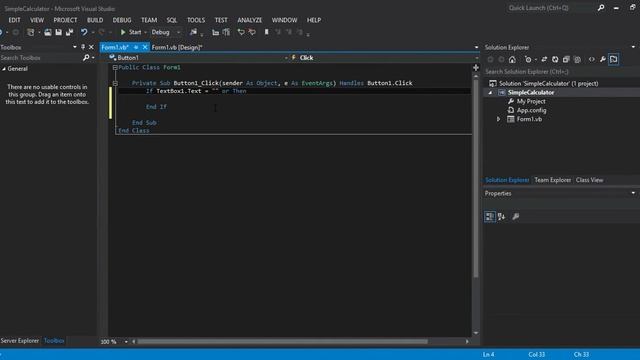Click the decrease line indent icon
The width and height of the screenshot is (640, 360).
pyautogui.click(x=215, y=32)
